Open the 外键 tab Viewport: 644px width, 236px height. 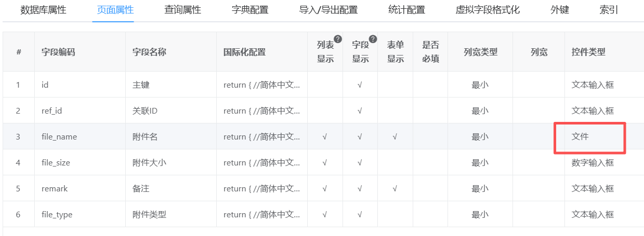pyautogui.click(x=560, y=10)
